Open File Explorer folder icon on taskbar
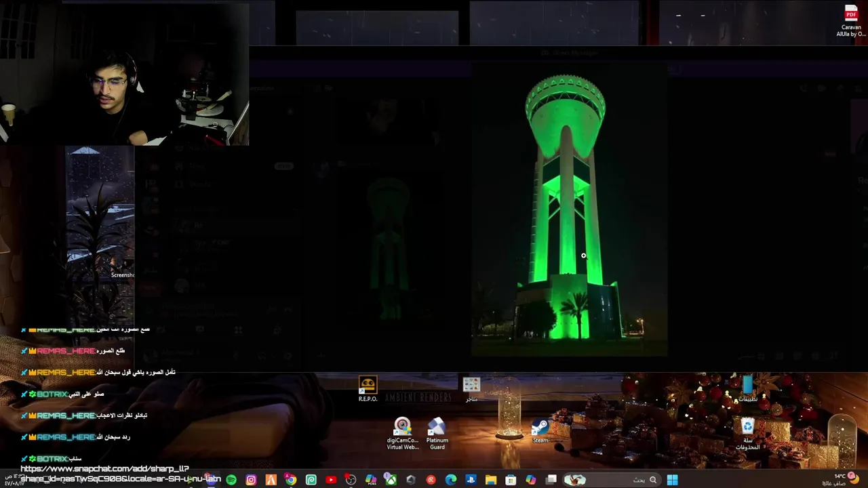The height and width of the screenshot is (488, 868). point(491,480)
